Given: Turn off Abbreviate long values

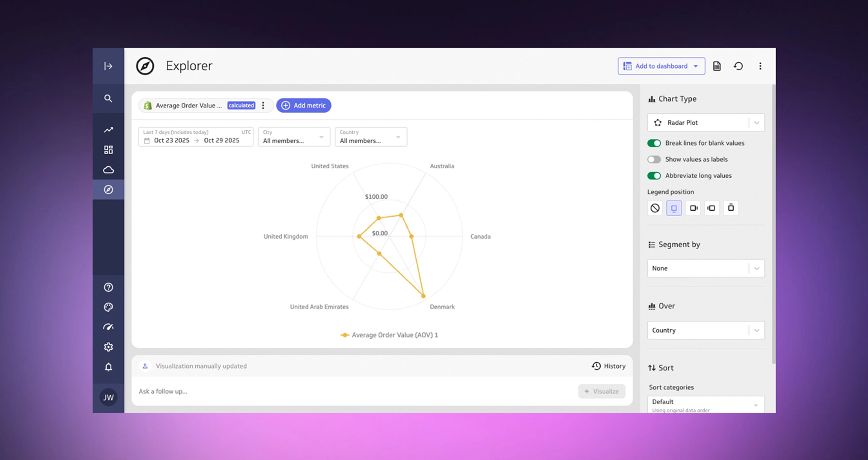Looking at the screenshot, I should [654, 175].
